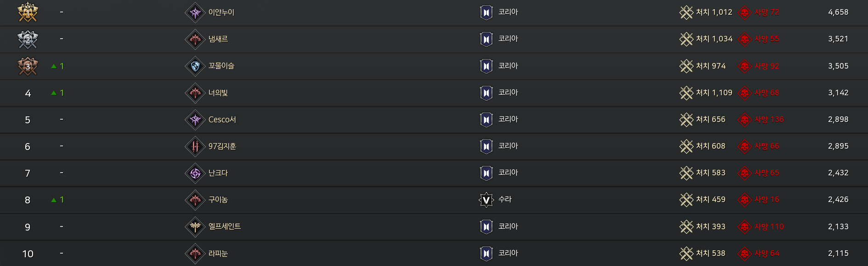
Task: Click the 수라 guild emblem icon
Action: (x=486, y=200)
